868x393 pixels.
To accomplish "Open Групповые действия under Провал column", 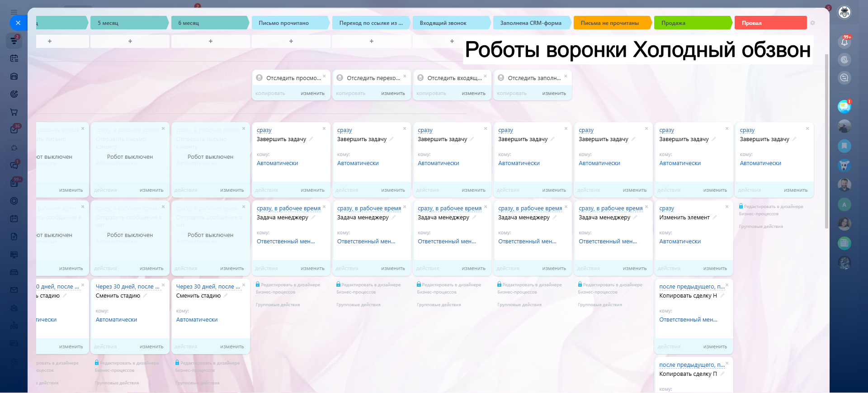I will pyautogui.click(x=761, y=227).
